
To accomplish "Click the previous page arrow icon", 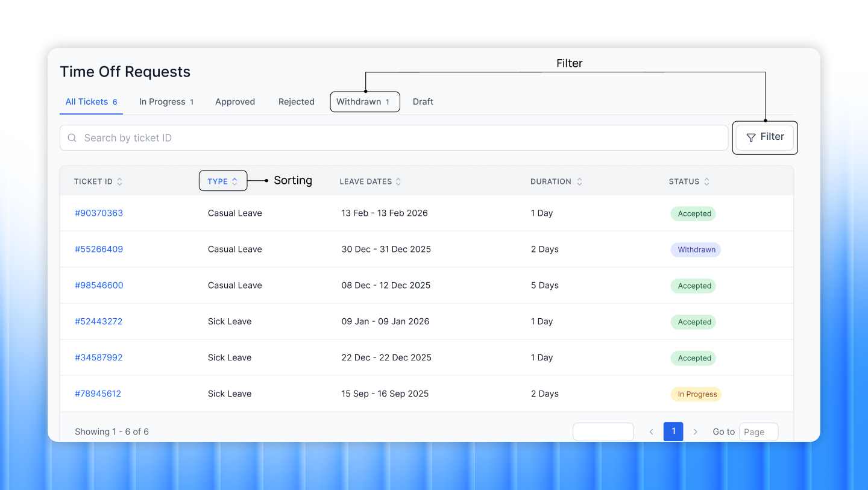I will click(x=651, y=432).
